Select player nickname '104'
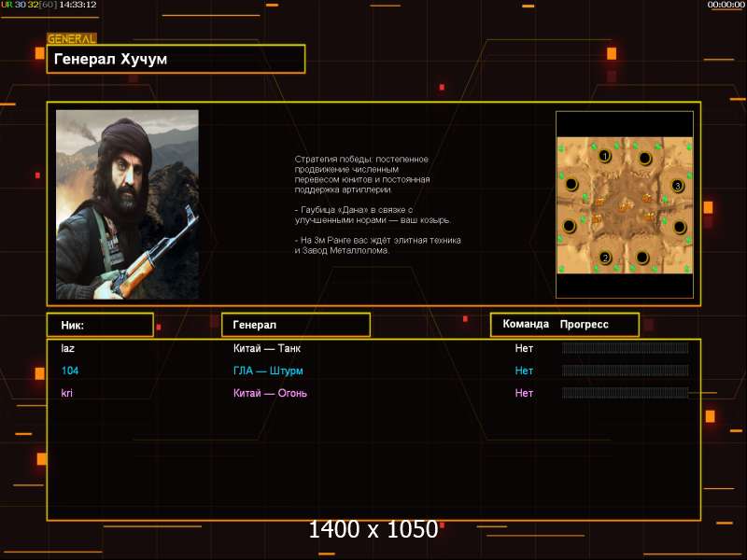747x560 pixels. click(69, 371)
